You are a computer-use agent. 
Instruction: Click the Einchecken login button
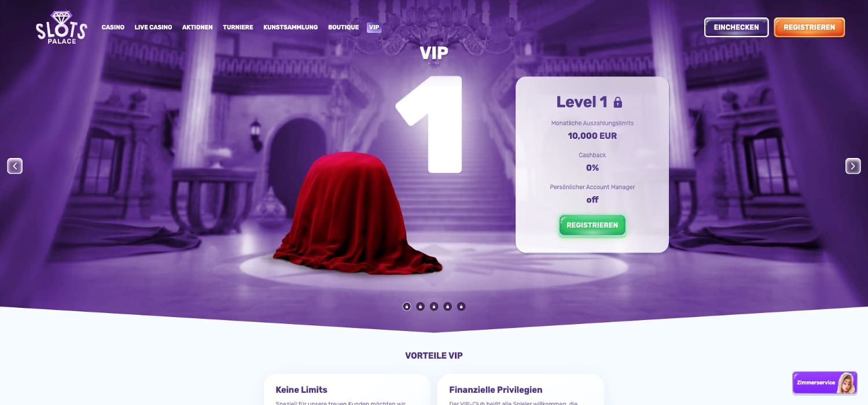tap(736, 27)
